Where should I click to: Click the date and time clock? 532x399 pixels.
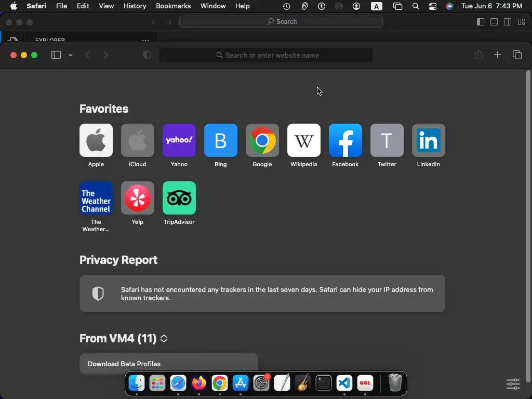[x=491, y=6]
